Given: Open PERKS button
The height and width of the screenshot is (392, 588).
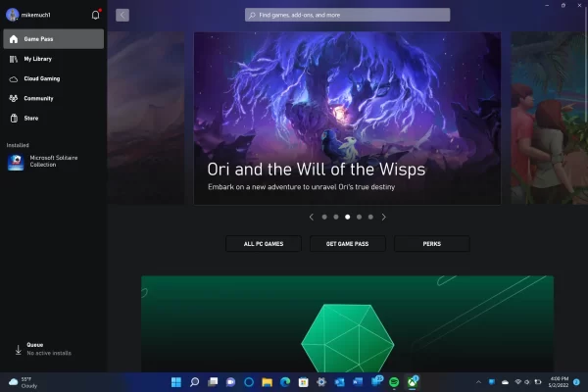Looking at the screenshot, I should tap(431, 244).
